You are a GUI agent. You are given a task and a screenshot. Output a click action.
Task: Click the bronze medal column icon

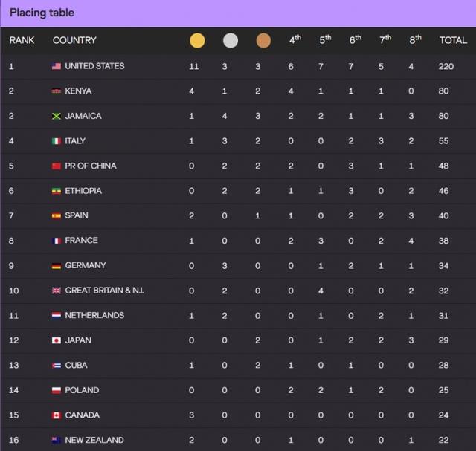coord(264,41)
